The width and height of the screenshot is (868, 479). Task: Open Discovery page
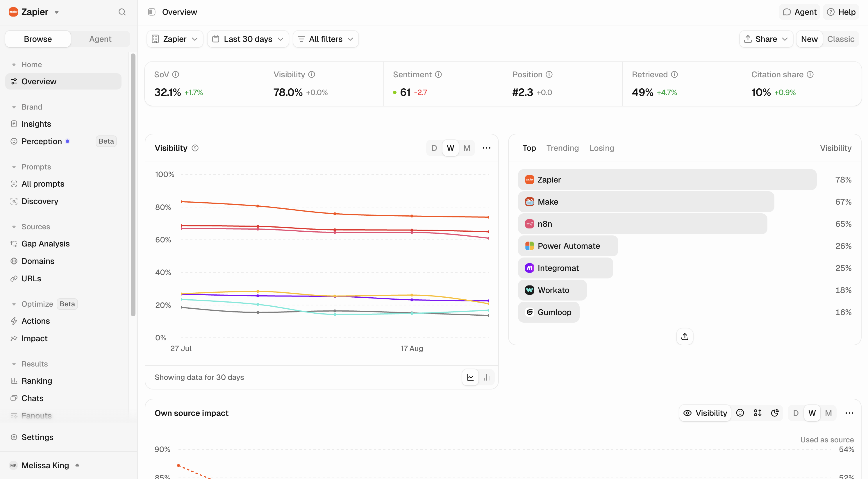(63, 201)
